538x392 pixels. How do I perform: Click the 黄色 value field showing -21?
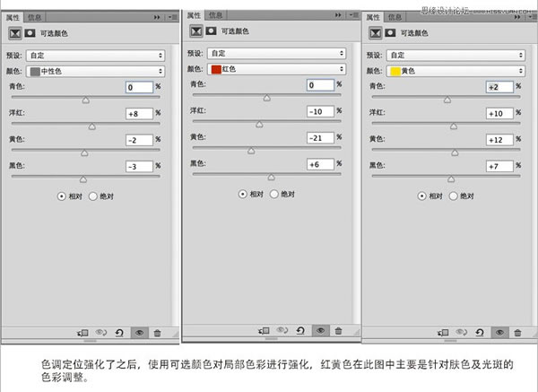click(x=320, y=138)
